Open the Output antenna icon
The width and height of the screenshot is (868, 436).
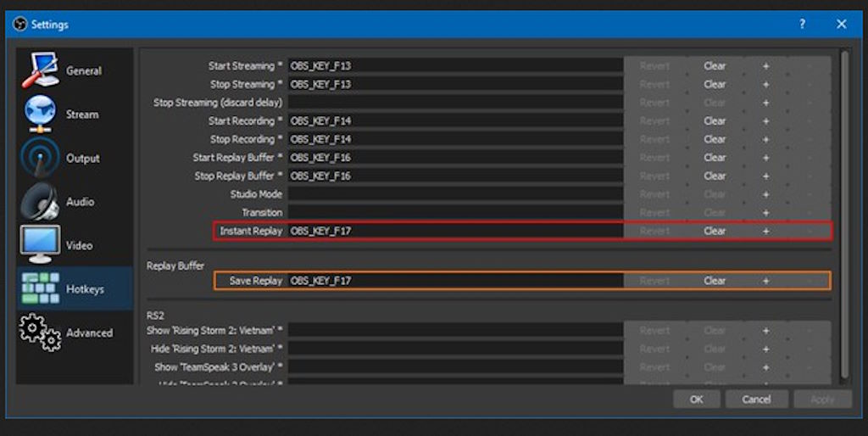[x=40, y=159]
